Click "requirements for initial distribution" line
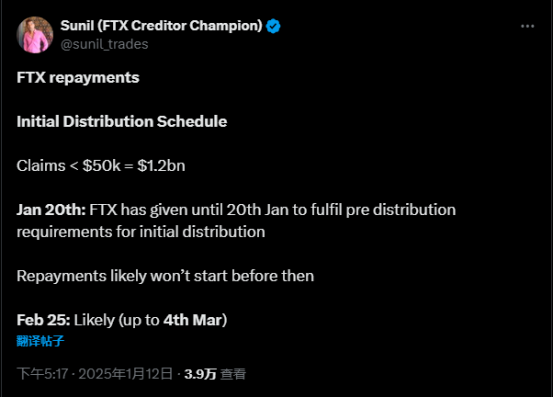This screenshot has width=554, height=397. [x=141, y=232]
